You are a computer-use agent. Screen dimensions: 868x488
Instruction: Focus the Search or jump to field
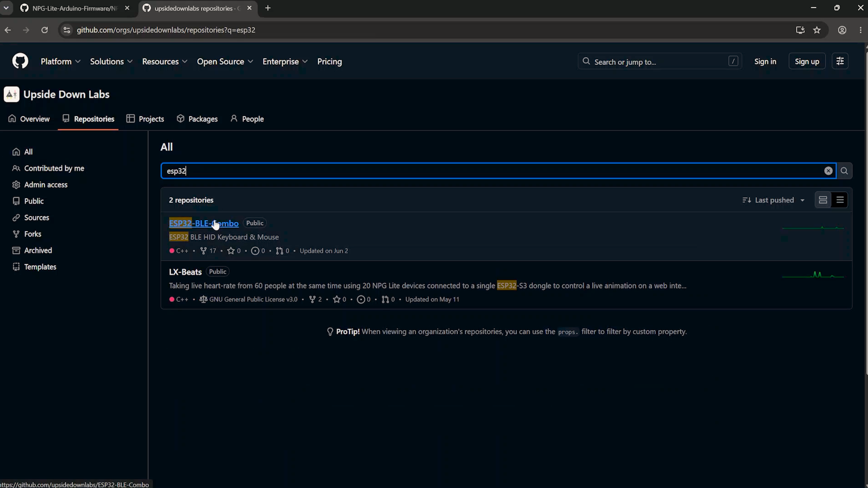point(660,61)
